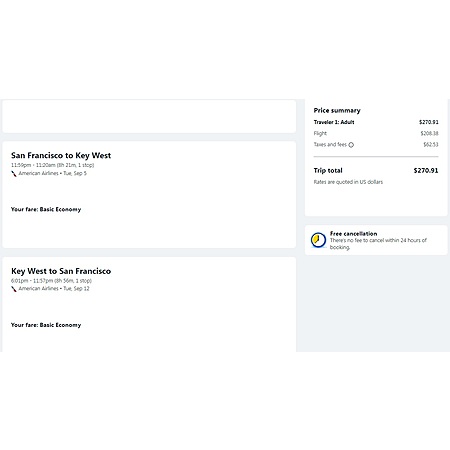The width and height of the screenshot is (450, 450).
Task: Click the empty card above outbound flight
Action: [x=149, y=116]
